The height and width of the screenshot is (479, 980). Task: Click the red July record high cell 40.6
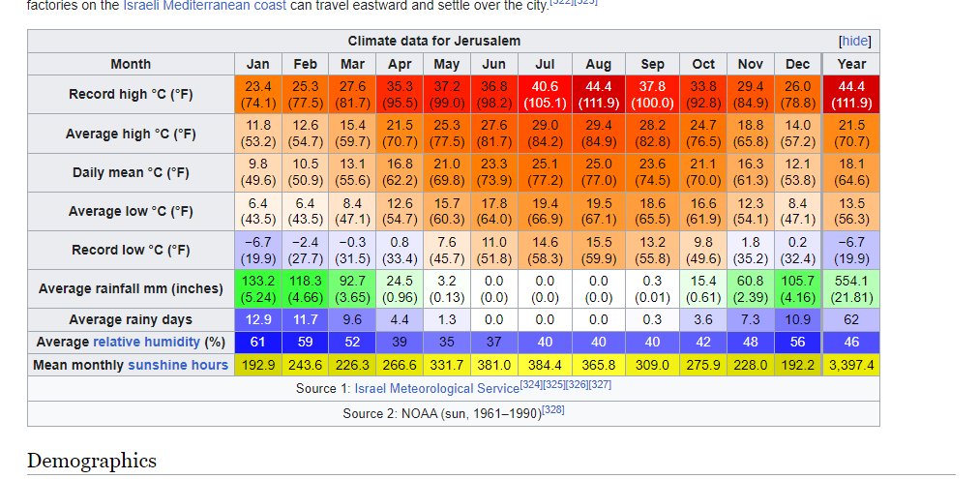(545, 95)
